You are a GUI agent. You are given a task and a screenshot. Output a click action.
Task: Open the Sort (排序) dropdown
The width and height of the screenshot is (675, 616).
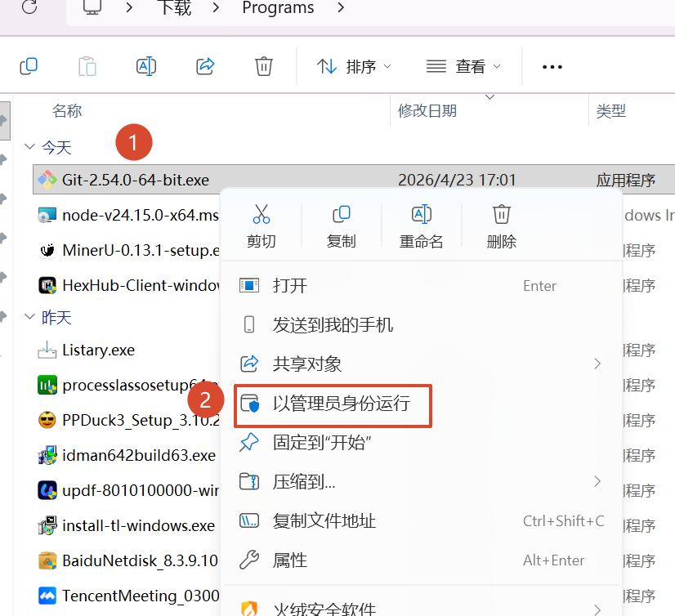point(354,67)
